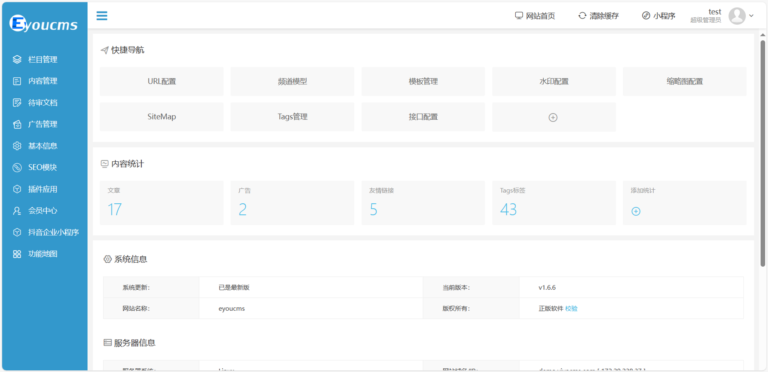Add a quick navigation shortcut plus icon
Screen dimensions: 768x372
pyautogui.click(x=553, y=117)
